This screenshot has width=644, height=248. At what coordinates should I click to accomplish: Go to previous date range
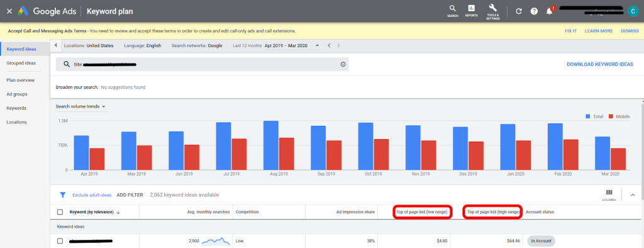[x=329, y=45]
